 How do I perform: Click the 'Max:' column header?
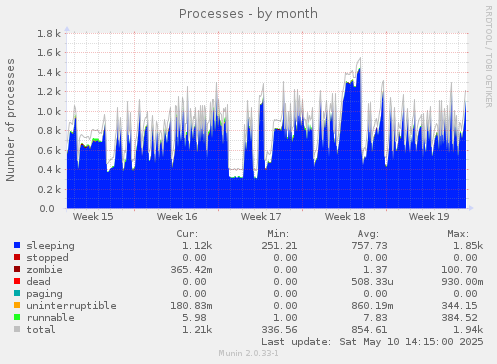coord(458,234)
